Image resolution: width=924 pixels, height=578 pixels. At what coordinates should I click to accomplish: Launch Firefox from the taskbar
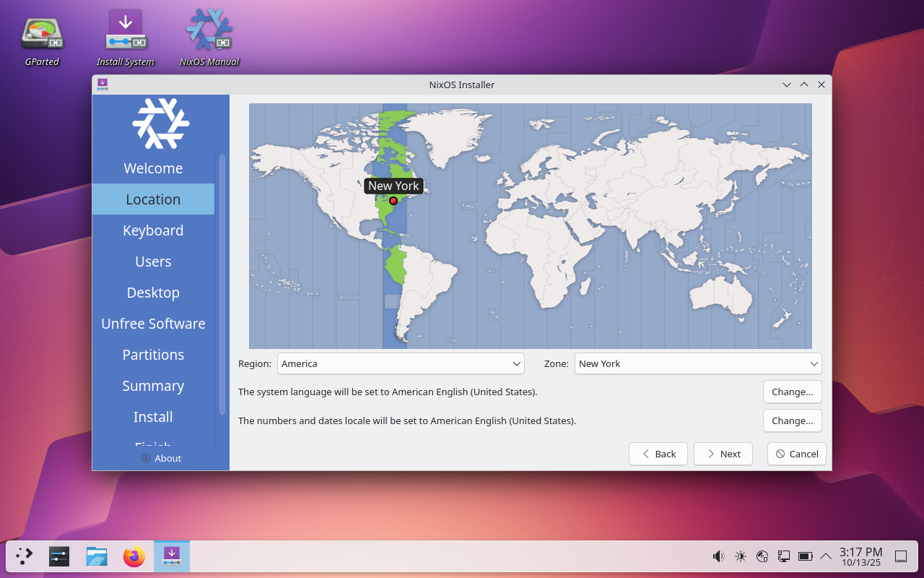[x=134, y=556]
